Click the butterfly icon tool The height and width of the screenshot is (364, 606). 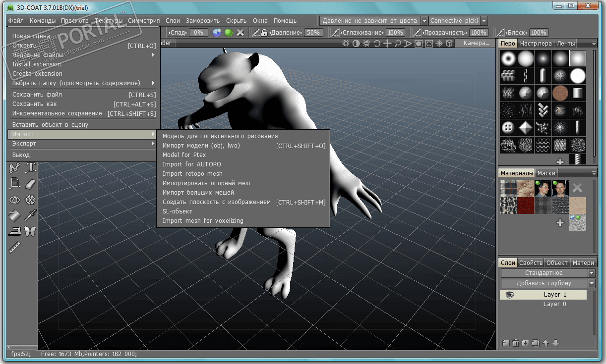pos(31,231)
